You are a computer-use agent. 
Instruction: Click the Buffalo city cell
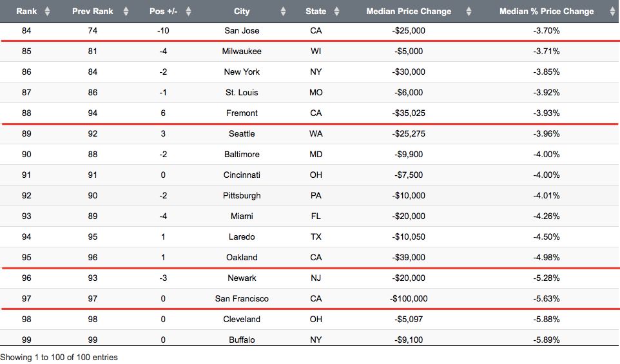point(242,340)
